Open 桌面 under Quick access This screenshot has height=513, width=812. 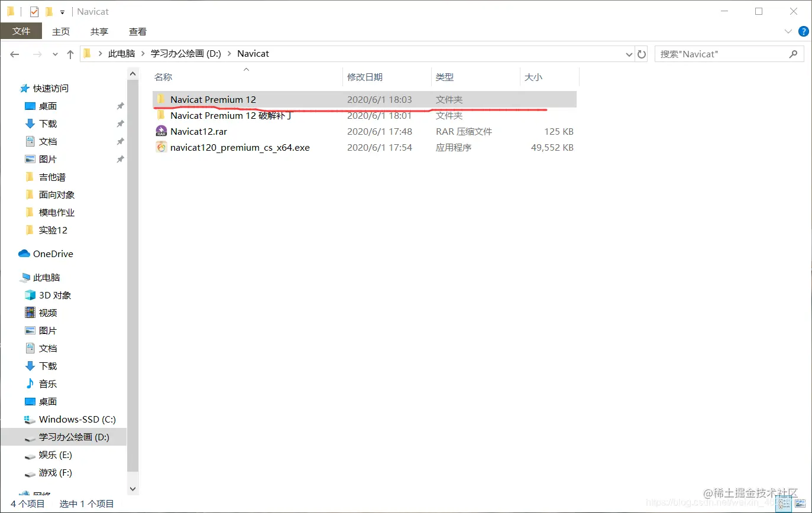(48, 106)
